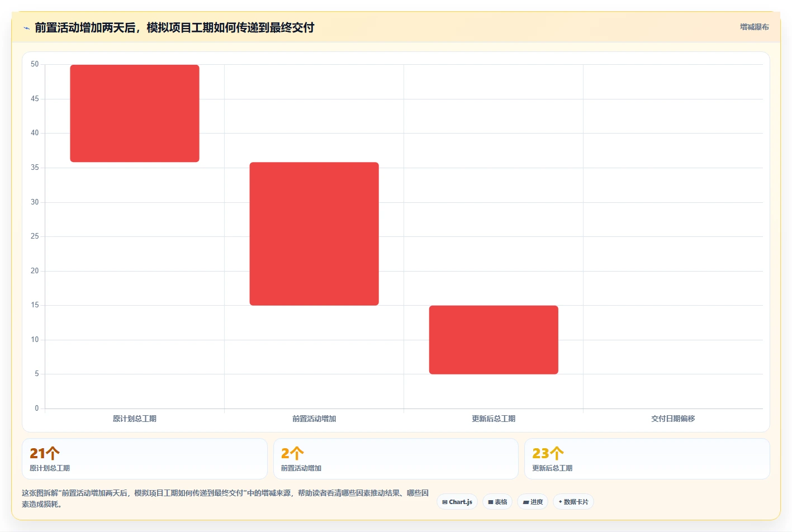
Task: Click the lightning icon beside the chart title
Action: click(x=26, y=28)
